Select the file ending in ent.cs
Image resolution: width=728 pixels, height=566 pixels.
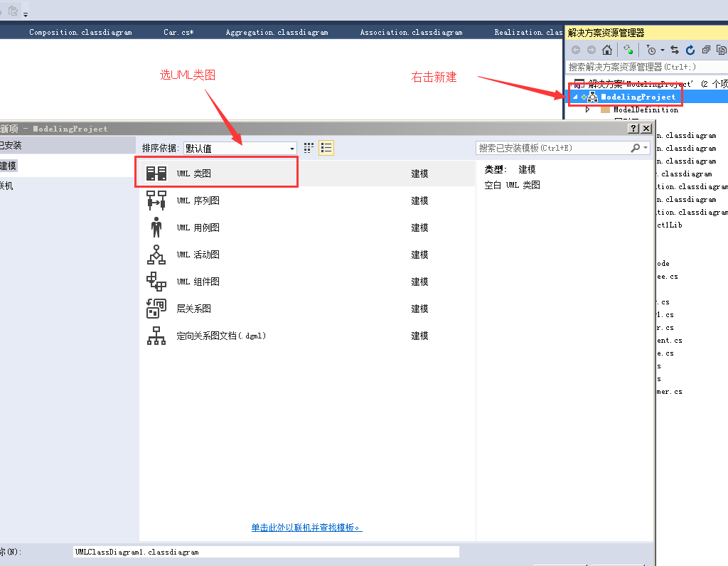tap(669, 341)
